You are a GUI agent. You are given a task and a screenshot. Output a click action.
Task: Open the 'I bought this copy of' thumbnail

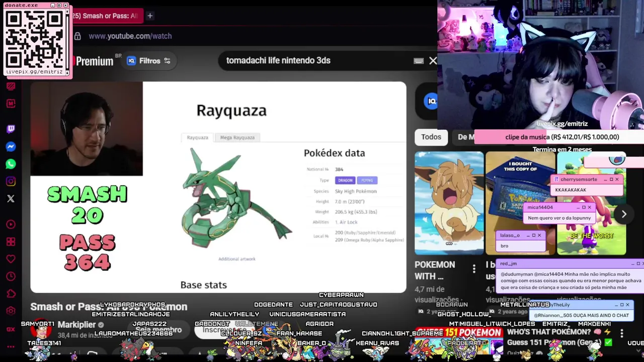pyautogui.click(x=520, y=203)
